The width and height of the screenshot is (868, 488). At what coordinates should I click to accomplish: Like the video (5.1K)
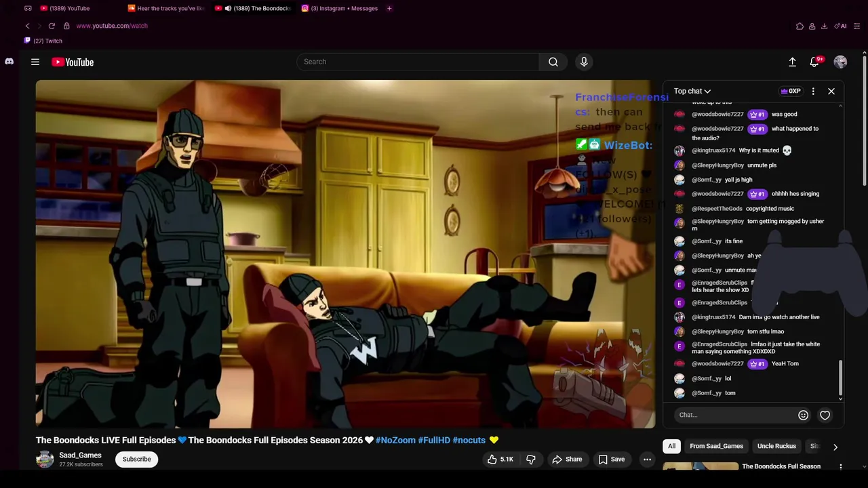500,459
